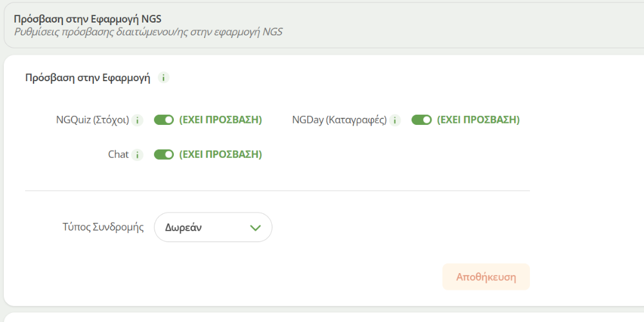Click the italic Ρυθμίσεις πρόσβασης subtitle text

click(148, 31)
